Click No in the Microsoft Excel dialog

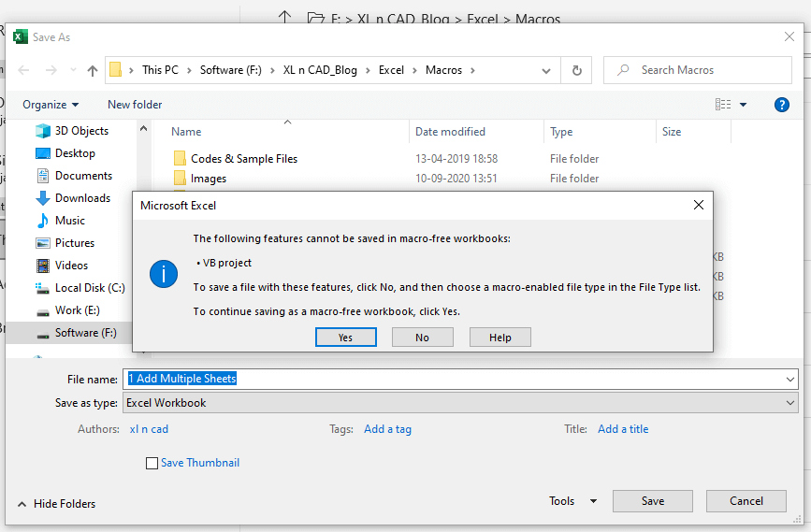tap(422, 338)
